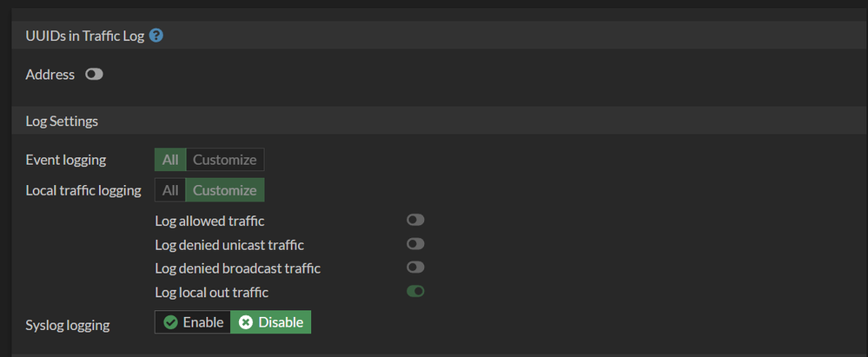Click the Log Settings section header
This screenshot has width=868, height=357.
click(x=63, y=121)
